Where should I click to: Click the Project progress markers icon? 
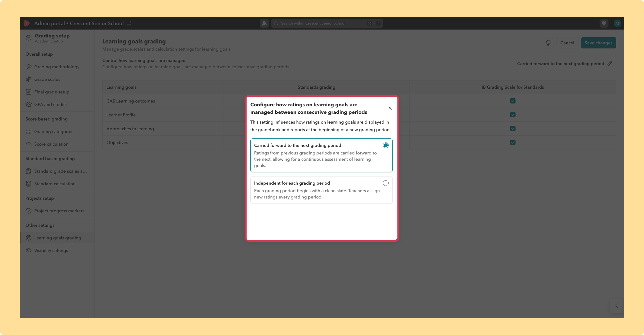29,211
